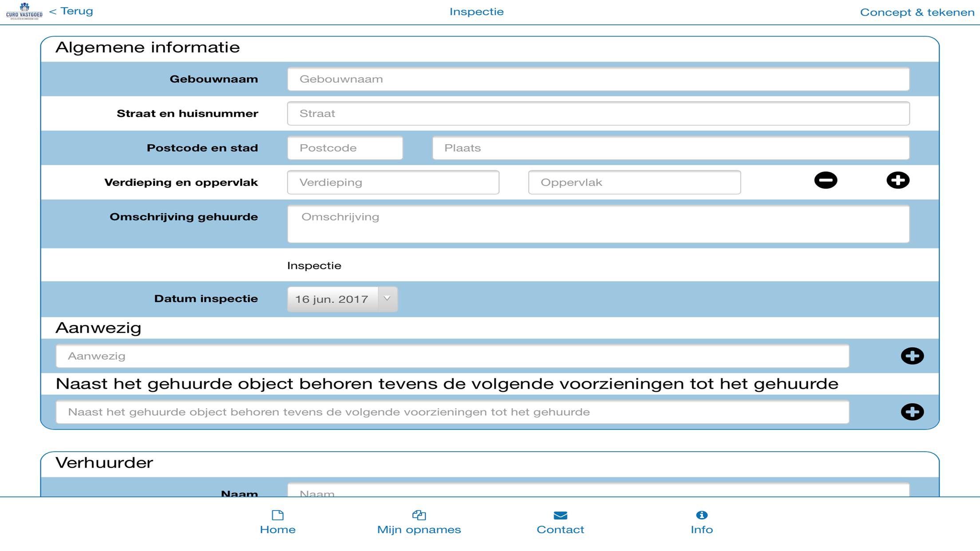Screen dimensions: 980x551
Task: Click the Omschrijving gehuurde label
Action: pyautogui.click(x=184, y=217)
